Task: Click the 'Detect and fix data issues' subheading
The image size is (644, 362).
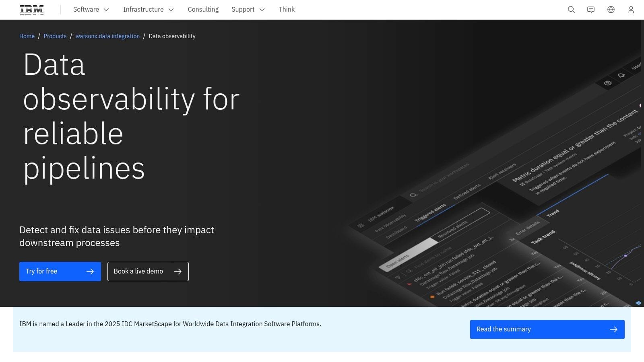Action: [x=117, y=237]
